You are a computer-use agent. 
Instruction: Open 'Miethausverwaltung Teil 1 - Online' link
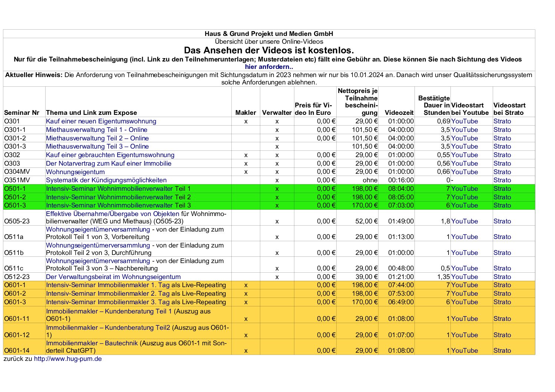click(x=97, y=130)
